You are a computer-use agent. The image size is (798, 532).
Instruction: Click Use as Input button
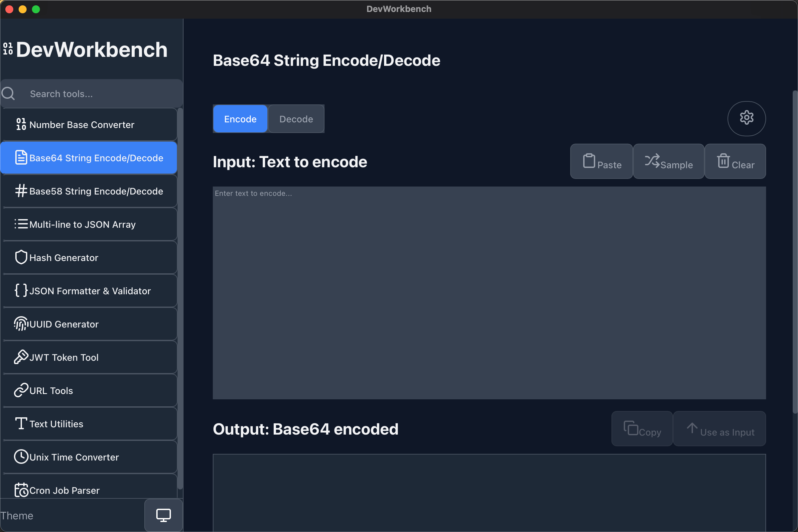[719, 429]
